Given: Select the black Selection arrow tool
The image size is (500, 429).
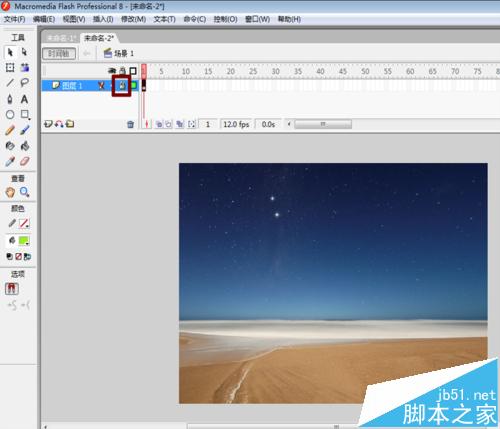Looking at the screenshot, I should point(10,52).
